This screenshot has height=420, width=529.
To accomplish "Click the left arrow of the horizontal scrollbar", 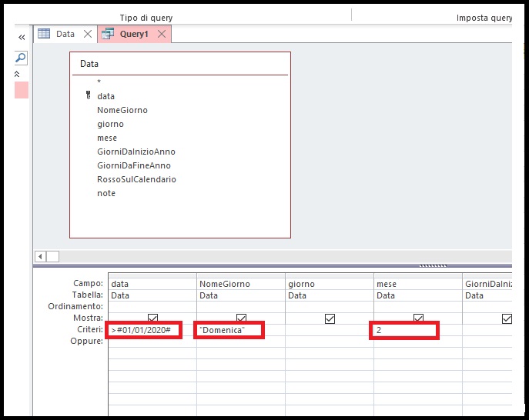I will [40, 256].
